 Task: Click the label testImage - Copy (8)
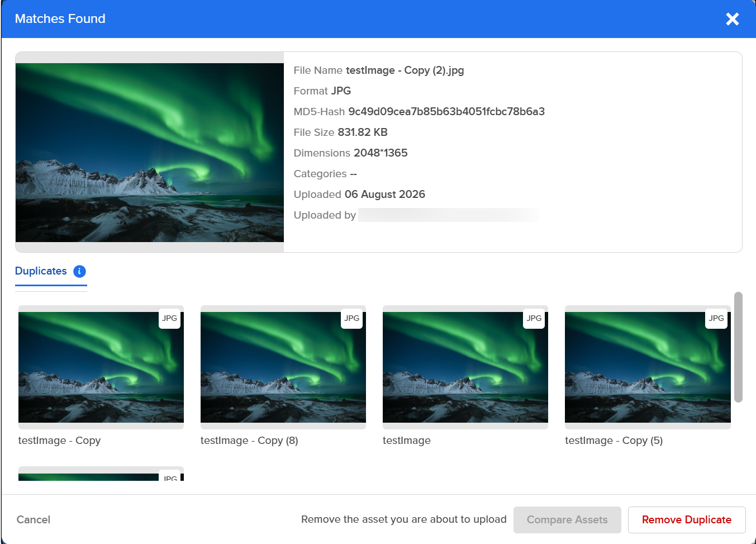click(249, 441)
